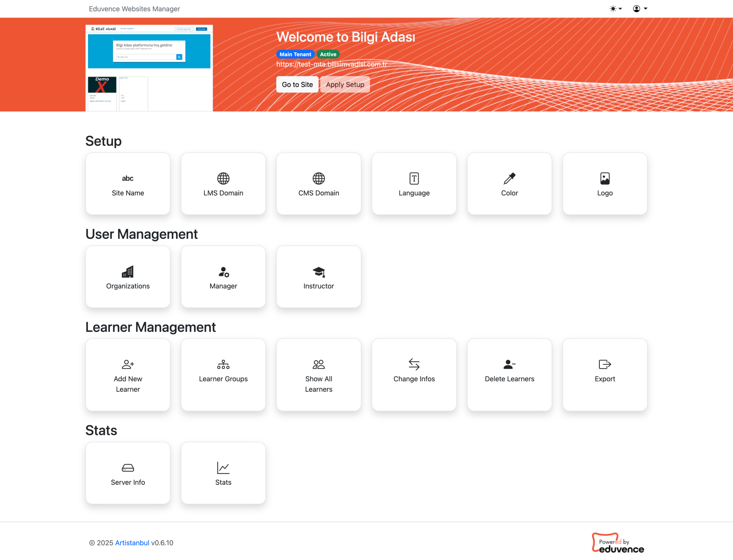Click the Change Infos label
This screenshot has height=560, width=733.
[x=414, y=379]
